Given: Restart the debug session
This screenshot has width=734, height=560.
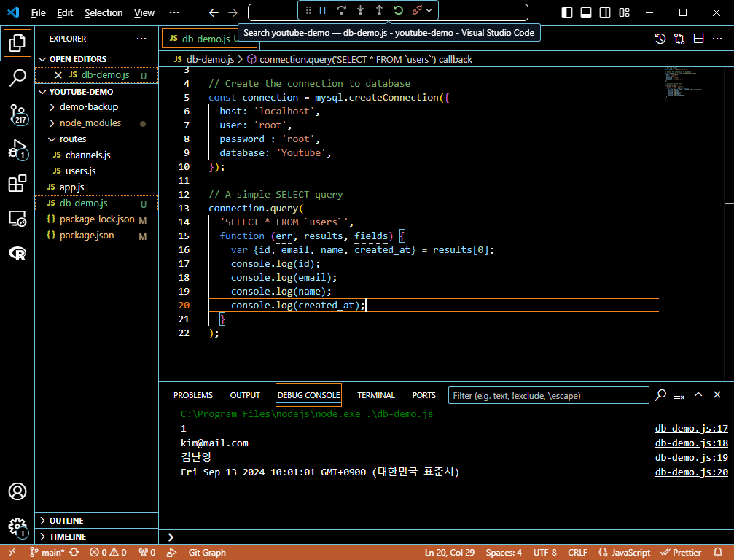Looking at the screenshot, I should (399, 10).
